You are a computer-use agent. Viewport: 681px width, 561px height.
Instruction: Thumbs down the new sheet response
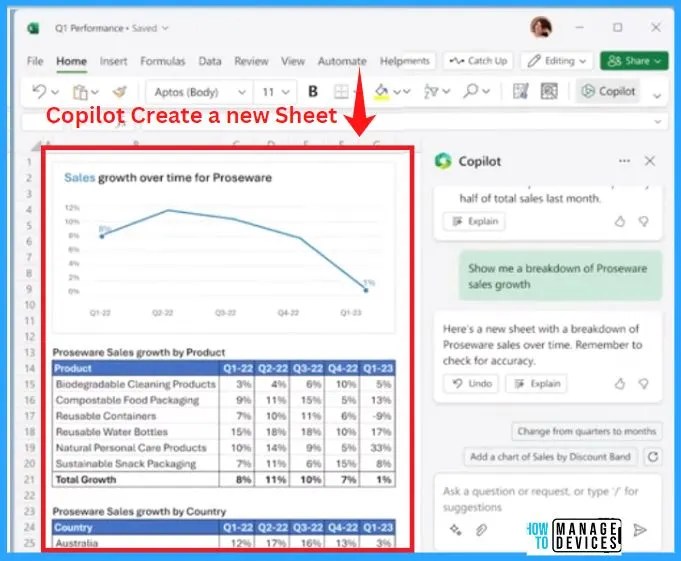pos(644,383)
